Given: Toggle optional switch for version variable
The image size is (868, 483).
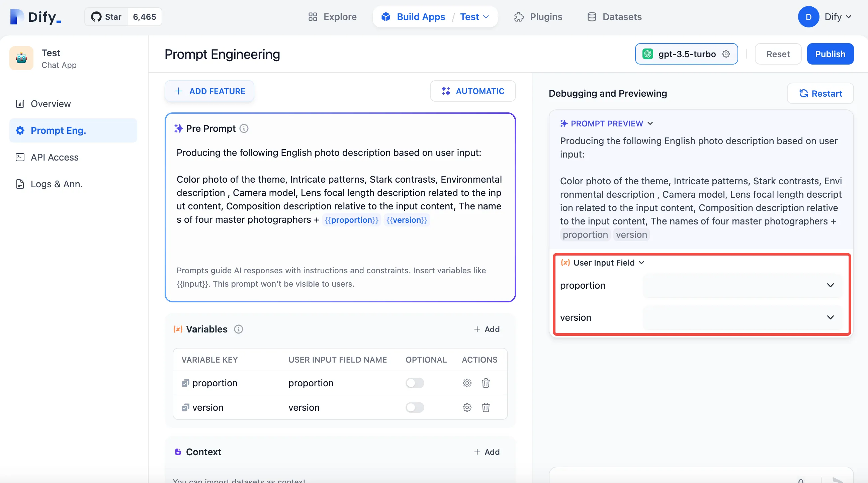Looking at the screenshot, I should tap(415, 407).
